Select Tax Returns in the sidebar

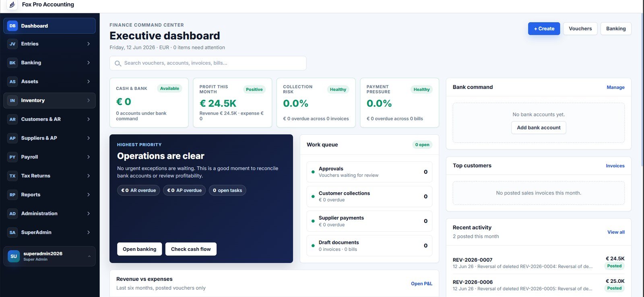click(50, 176)
